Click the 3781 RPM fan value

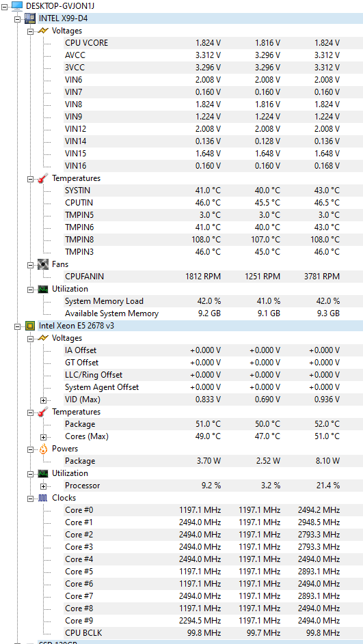coord(323,277)
